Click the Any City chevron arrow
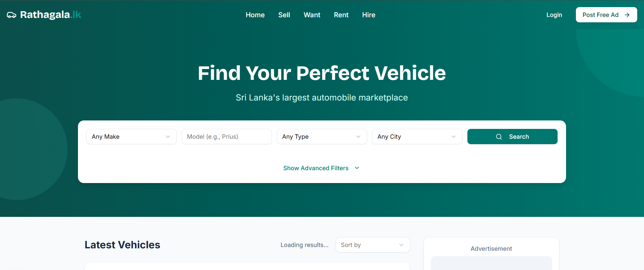Screen dimensions: 644x270 point(454,137)
